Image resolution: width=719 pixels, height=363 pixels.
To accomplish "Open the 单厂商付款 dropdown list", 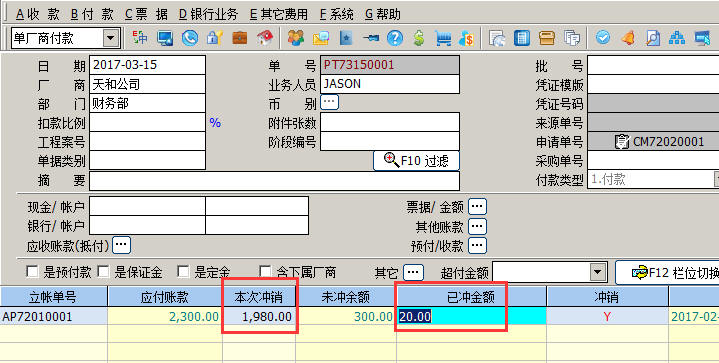I will tap(110, 38).
